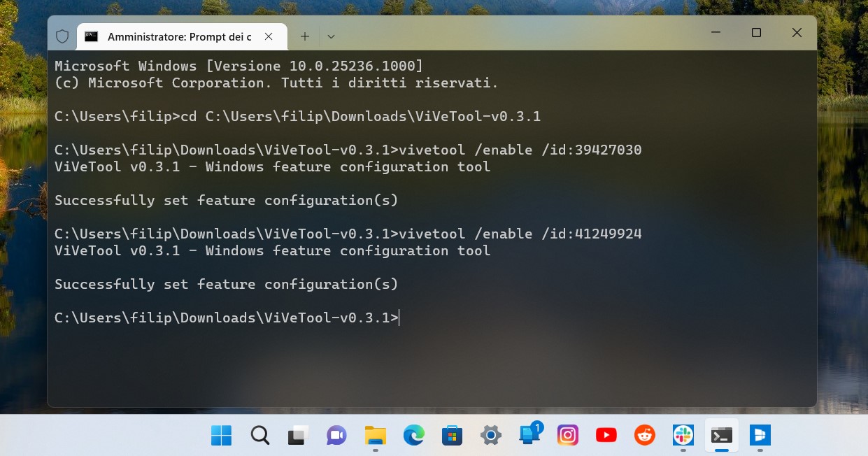Screen dimensions: 868x456
Task: Open File Explorer from taskbar
Action: tap(376, 435)
